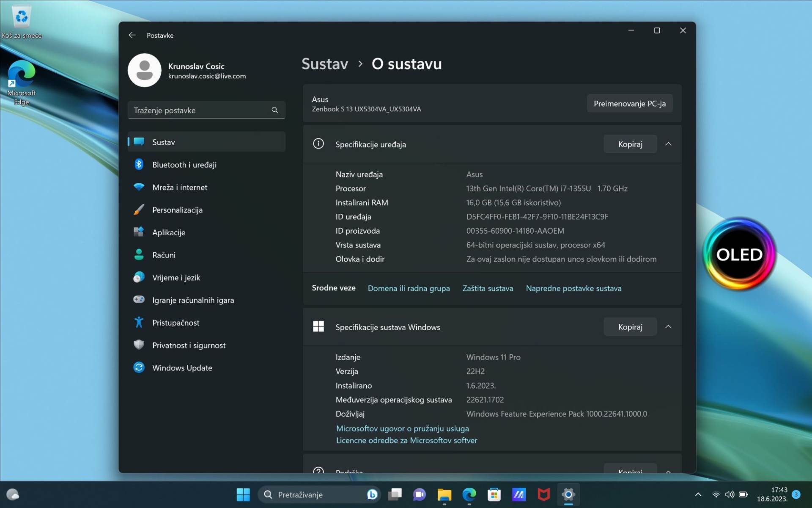Expand hidden icons in the system tray
This screenshot has width=812, height=508.
698,494
